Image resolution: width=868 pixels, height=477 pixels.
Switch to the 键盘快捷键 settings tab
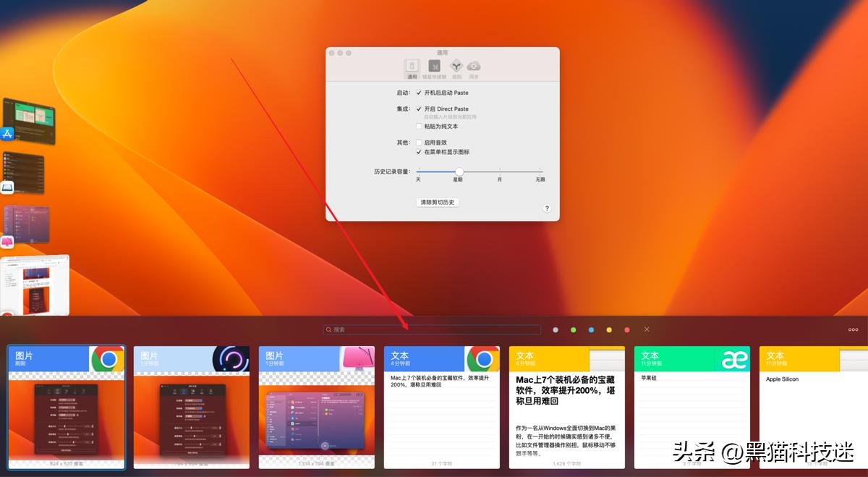[435, 67]
